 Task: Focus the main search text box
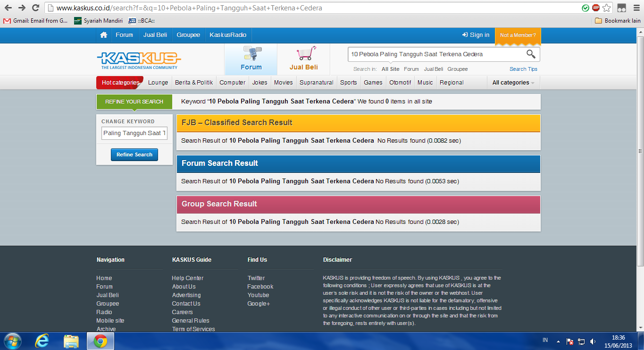pos(436,54)
